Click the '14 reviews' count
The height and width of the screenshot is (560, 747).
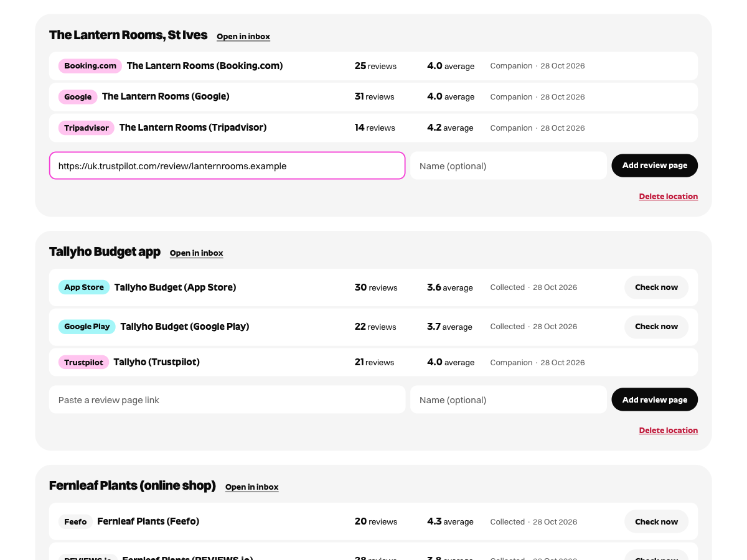(x=375, y=128)
